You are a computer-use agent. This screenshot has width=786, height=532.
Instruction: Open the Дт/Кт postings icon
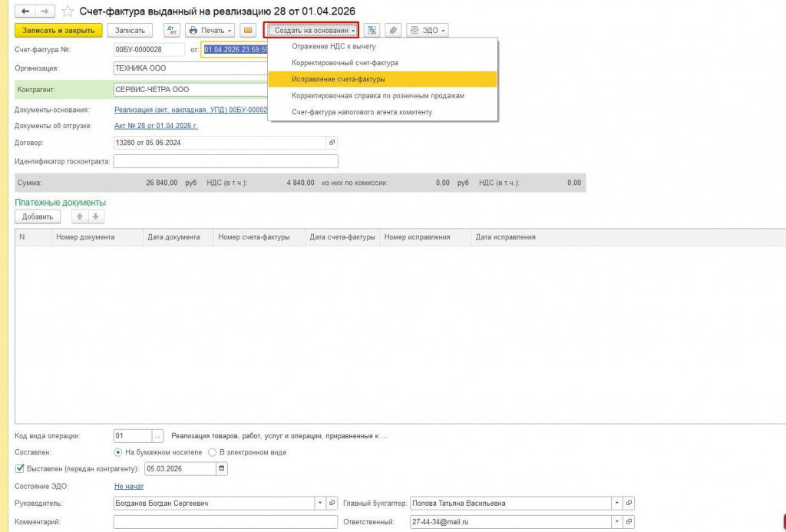click(172, 31)
